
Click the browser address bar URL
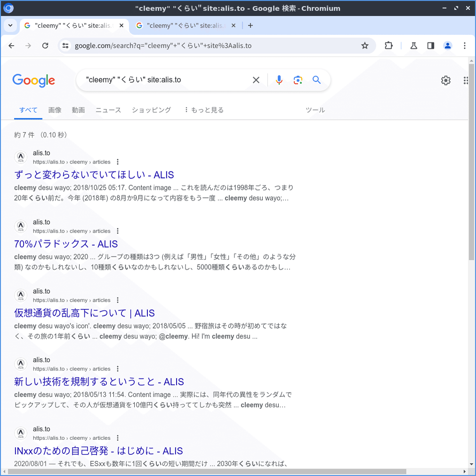point(163,46)
